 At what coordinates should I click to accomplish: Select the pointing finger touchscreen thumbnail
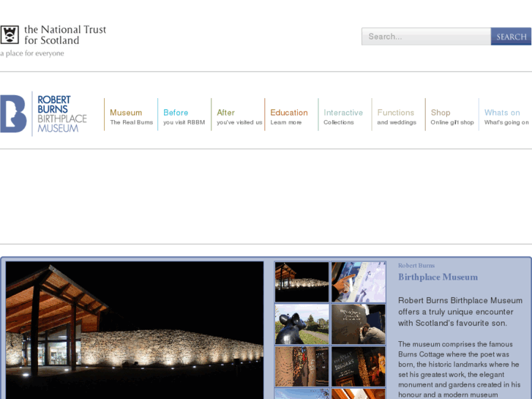(359, 282)
